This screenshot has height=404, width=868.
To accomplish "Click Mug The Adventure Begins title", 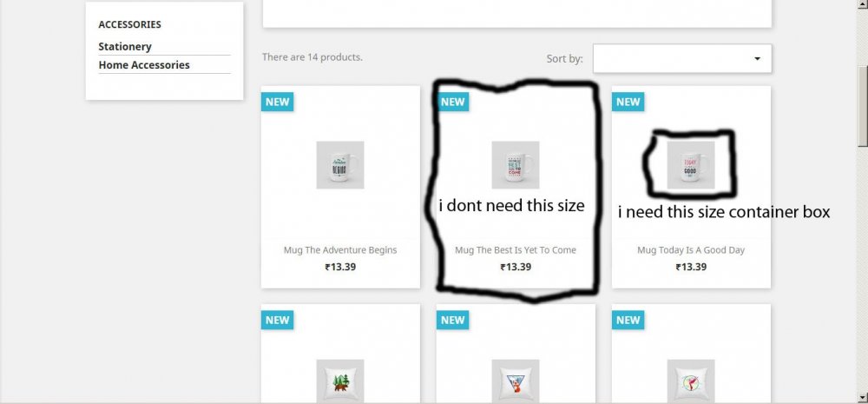I will [340, 250].
